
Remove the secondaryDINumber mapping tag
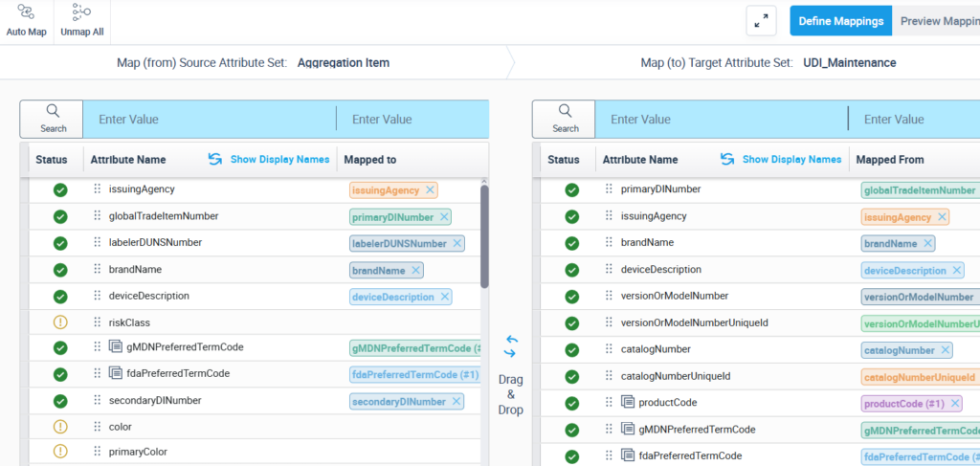(x=457, y=401)
